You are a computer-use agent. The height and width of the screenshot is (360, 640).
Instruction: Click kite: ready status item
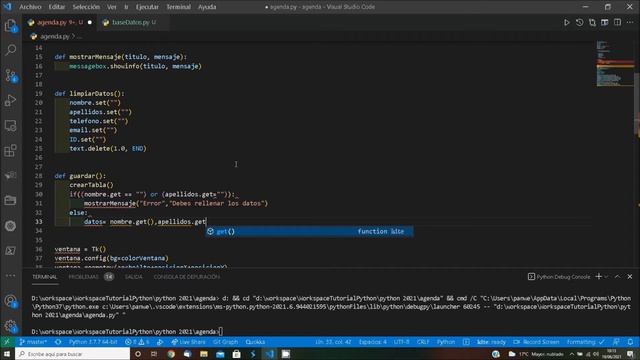point(491,342)
